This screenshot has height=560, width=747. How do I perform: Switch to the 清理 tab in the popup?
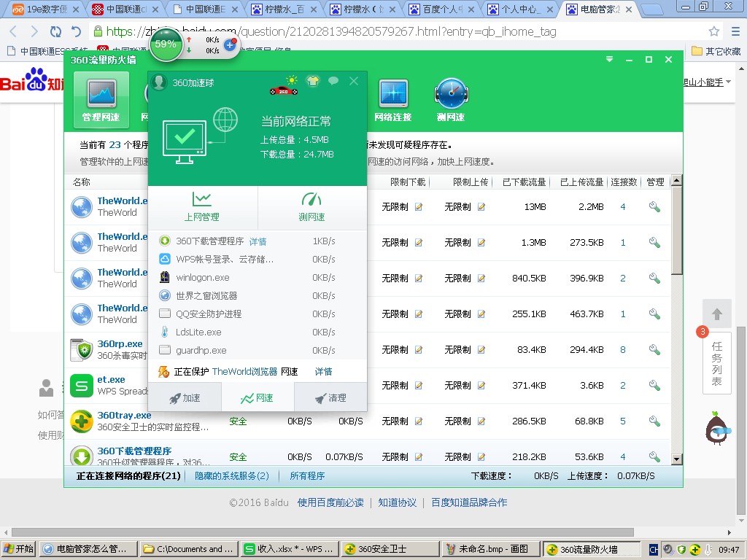click(x=330, y=398)
